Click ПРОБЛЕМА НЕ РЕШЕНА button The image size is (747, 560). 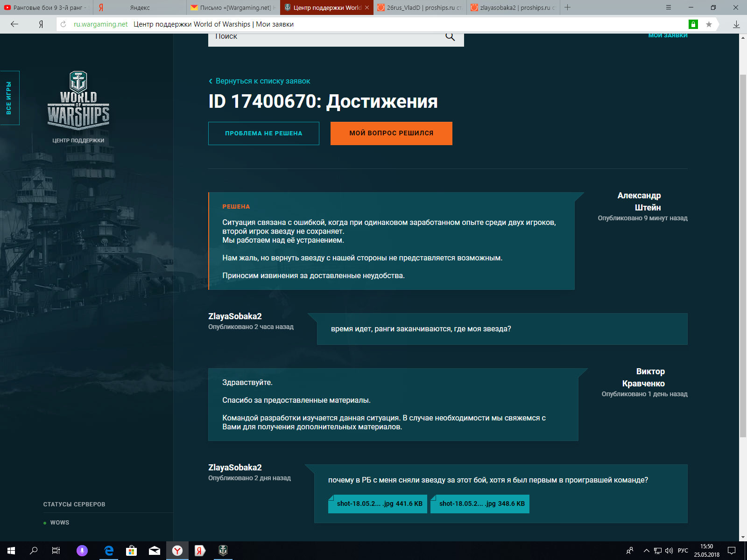click(264, 133)
